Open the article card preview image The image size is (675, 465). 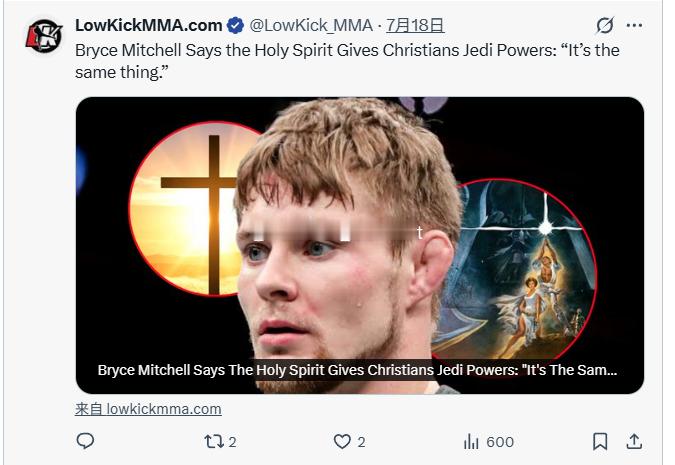click(360, 245)
